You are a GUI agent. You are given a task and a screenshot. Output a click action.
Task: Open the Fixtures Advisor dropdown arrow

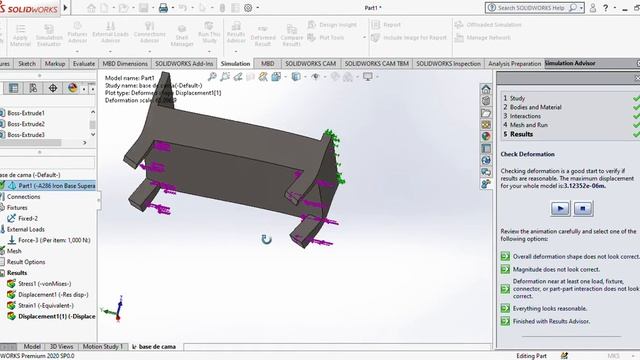[77, 51]
